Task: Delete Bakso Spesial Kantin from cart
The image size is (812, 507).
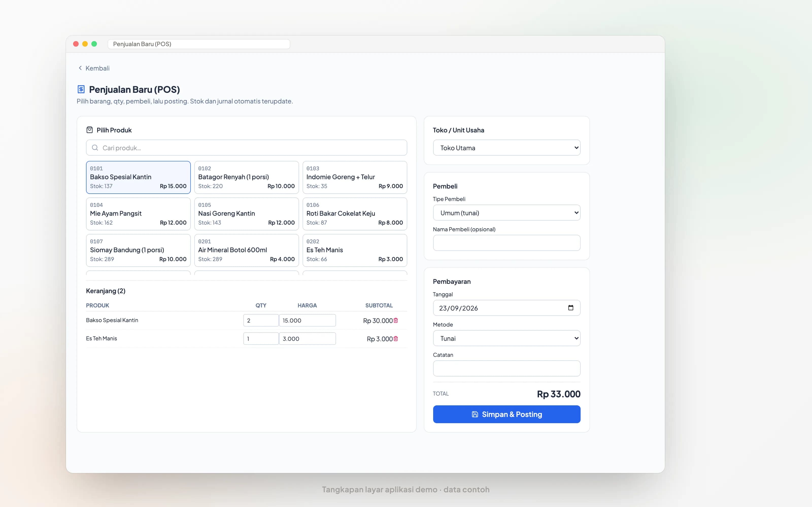Action: pos(396,320)
